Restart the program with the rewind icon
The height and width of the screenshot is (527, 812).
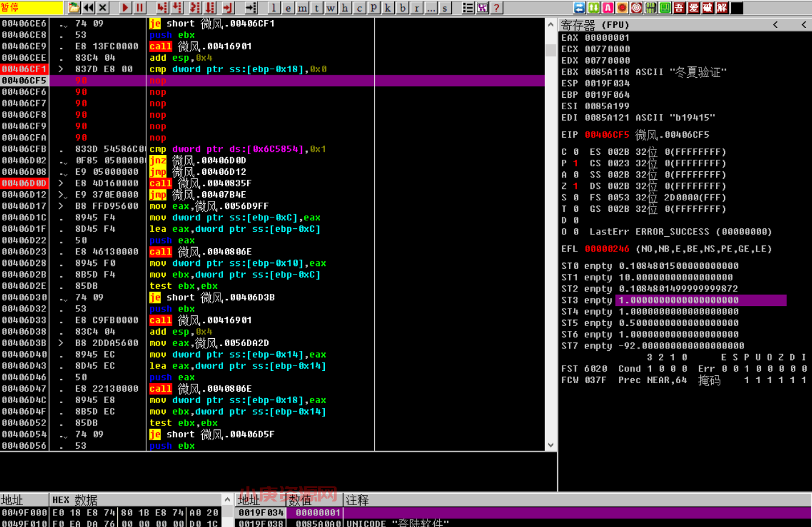click(x=89, y=8)
